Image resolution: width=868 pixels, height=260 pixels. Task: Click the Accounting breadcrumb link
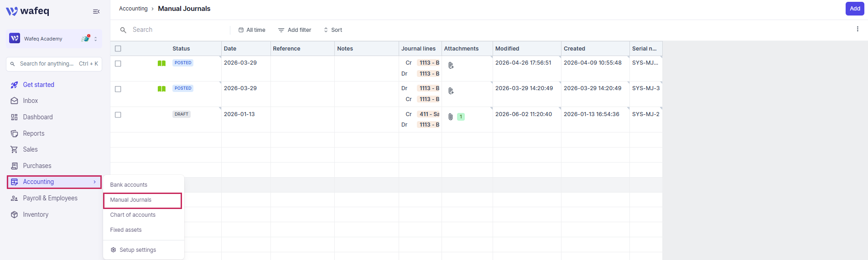click(x=133, y=9)
